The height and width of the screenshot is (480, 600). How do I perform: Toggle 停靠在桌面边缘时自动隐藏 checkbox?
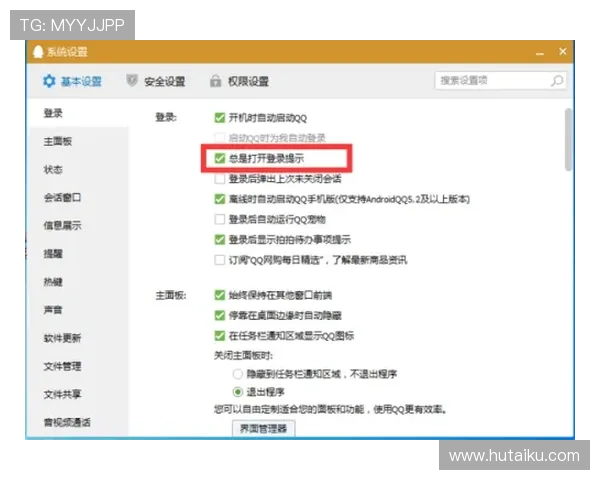pos(220,315)
